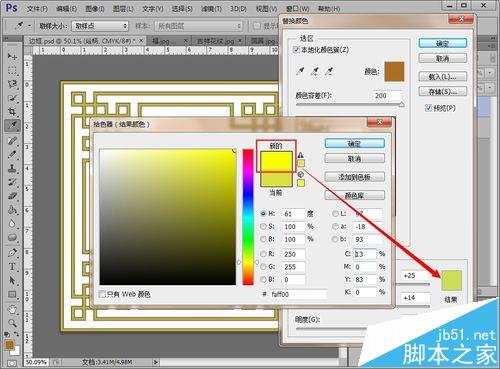Click the R value field showing 250
Image resolution: width=500 pixels, height=369 pixels.
[293, 254]
